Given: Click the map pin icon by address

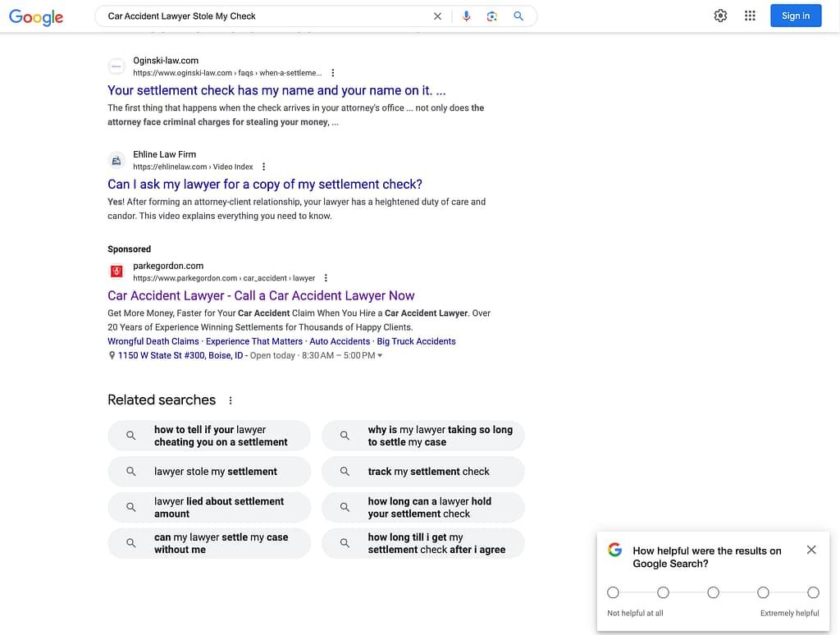Looking at the screenshot, I should [x=112, y=355].
